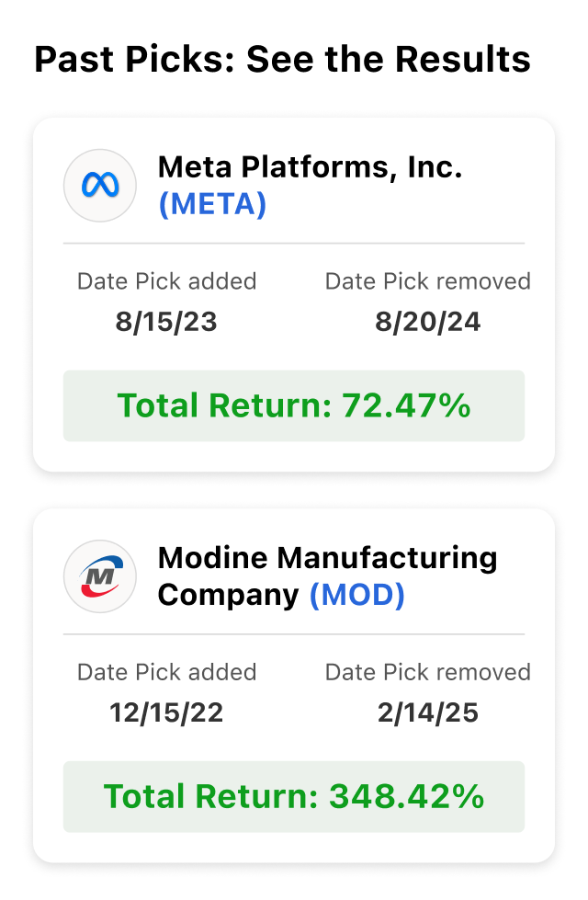Click Meta's Date Pick added label
The width and height of the screenshot is (588, 900).
pyautogui.click(x=166, y=281)
